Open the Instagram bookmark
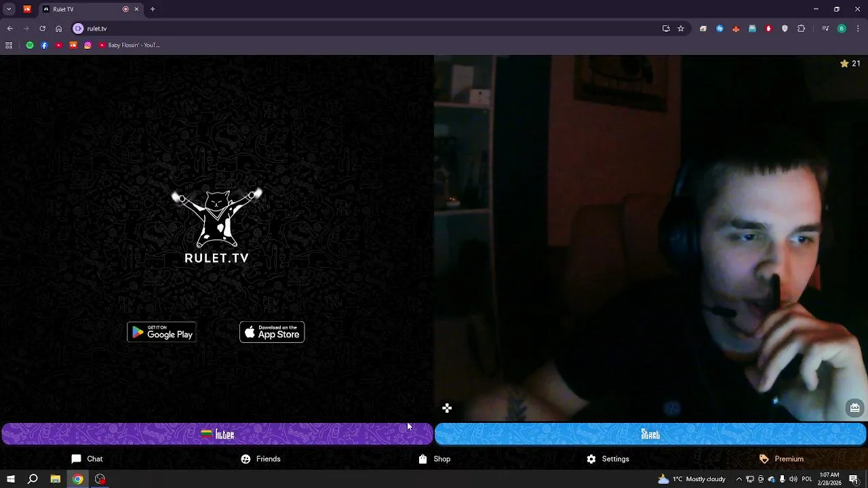Screen dimensions: 868x488 pos(87,45)
